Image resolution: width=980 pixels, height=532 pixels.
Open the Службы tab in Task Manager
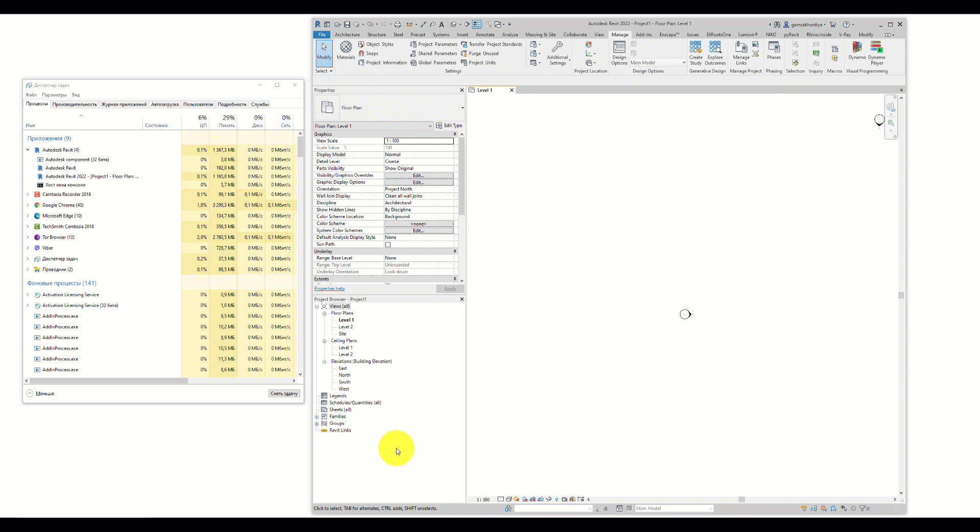(x=260, y=105)
